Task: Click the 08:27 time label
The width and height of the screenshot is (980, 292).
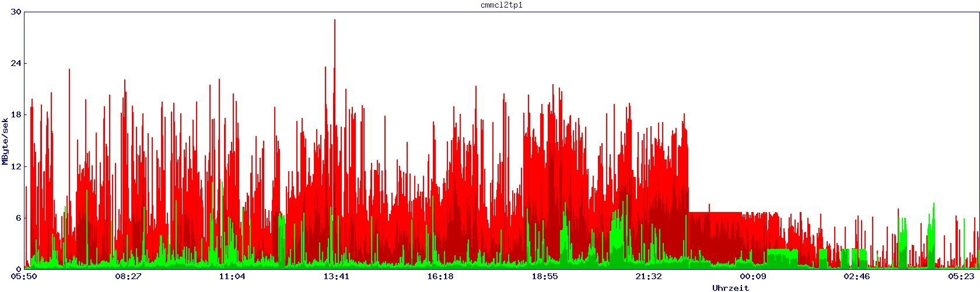Action: click(128, 276)
